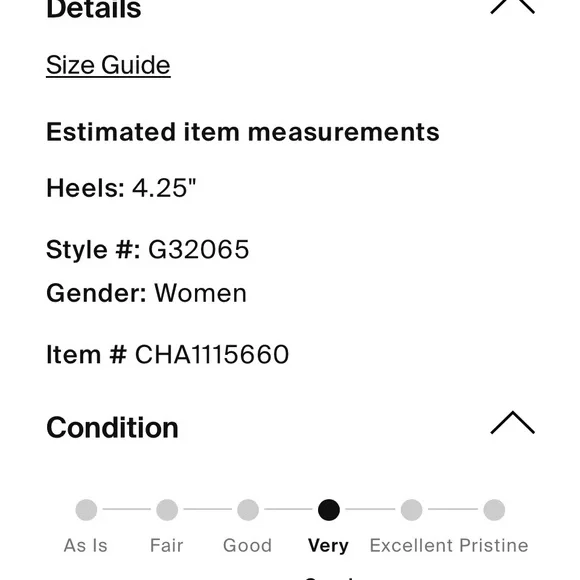Select the Good condition dot
Viewport: 580px width, 580px height.
[248, 510]
